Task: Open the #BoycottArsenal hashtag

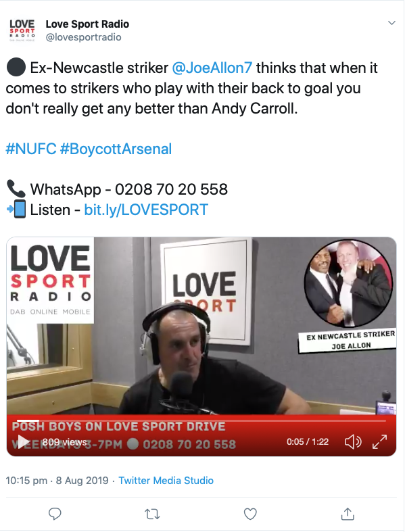Action: pos(116,149)
